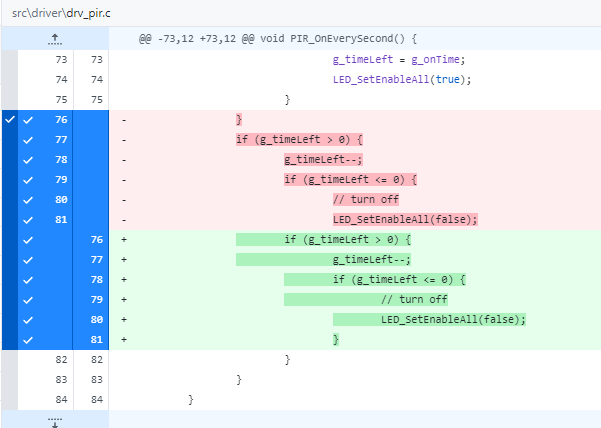Uncheck added line 79 '// turn off'
This screenshot has height=428, width=601.
click(x=28, y=300)
